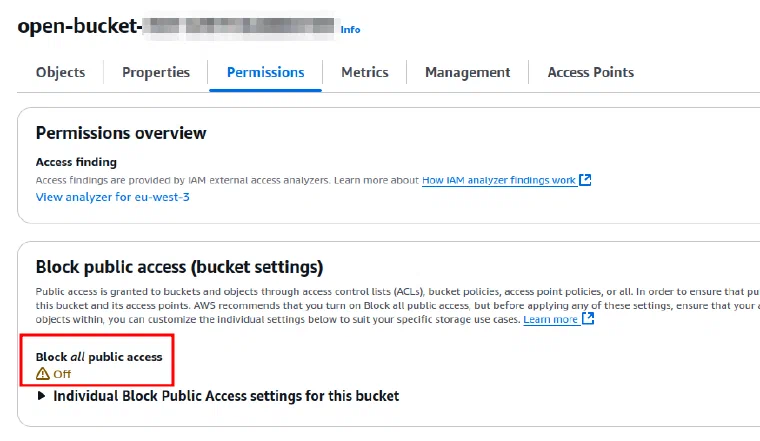Click the warning triangle icon beside Off

click(43, 374)
